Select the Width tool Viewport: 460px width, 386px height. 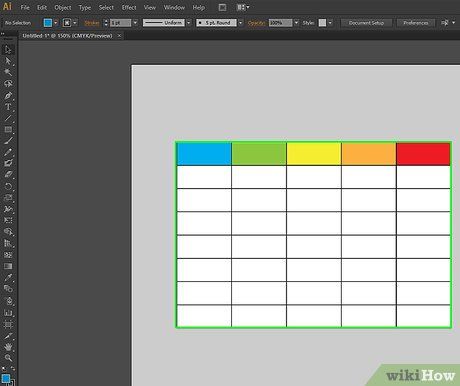click(8, 209)
